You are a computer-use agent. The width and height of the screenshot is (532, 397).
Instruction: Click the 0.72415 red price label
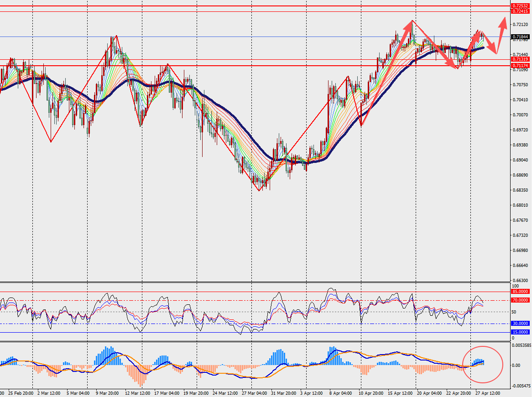pyautogui.click(x=520, y=11)
